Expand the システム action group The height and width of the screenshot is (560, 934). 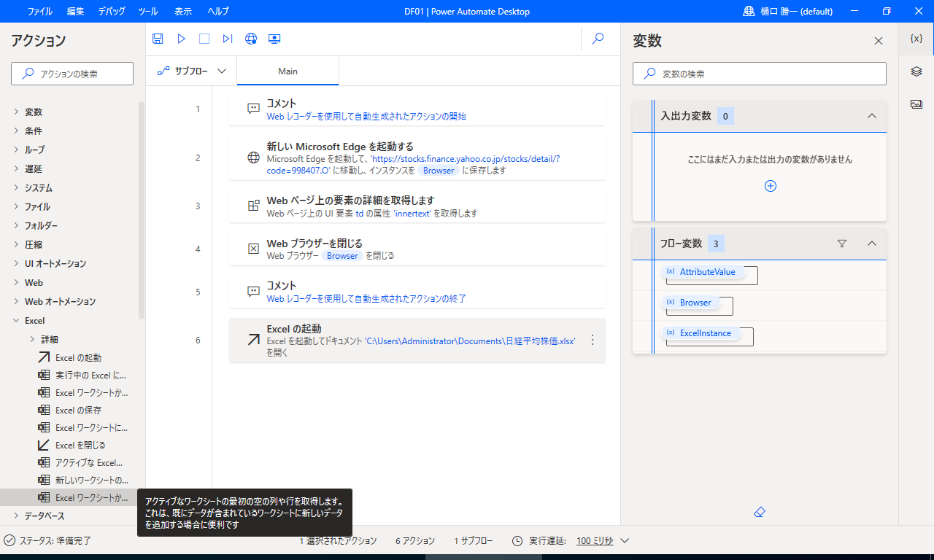click(x=16, y=187)
